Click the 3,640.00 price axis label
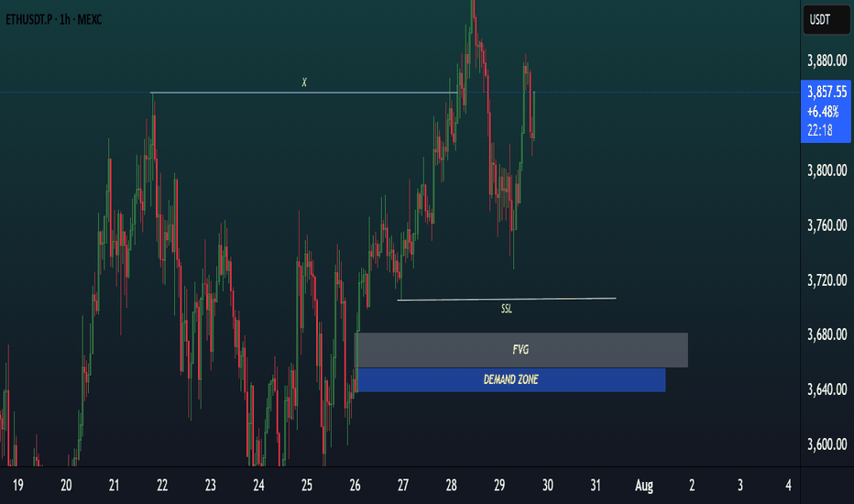The width and height of the screenshot is (854, 504). point(827,389)
